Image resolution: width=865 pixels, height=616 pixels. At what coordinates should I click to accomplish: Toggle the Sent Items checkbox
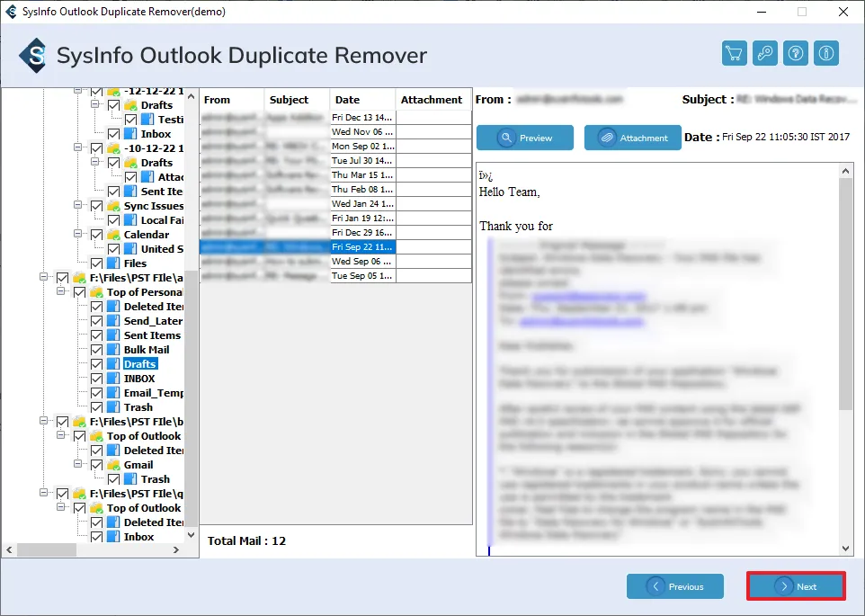click(96, 335)
